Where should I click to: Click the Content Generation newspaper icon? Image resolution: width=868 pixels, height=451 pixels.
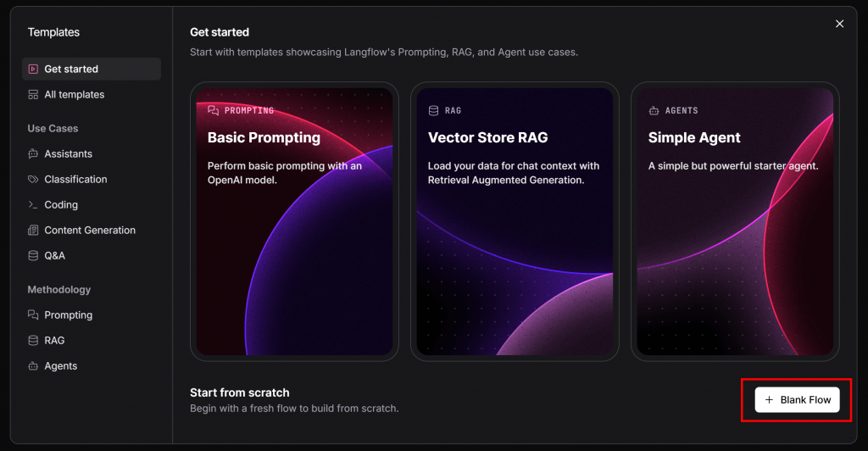click(33, 231)
